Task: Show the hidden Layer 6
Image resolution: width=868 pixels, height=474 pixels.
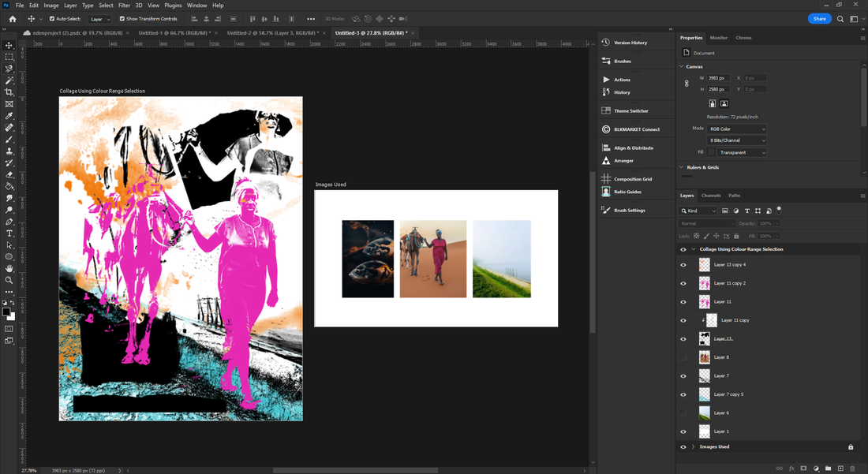Action: (x=683, y=413)
